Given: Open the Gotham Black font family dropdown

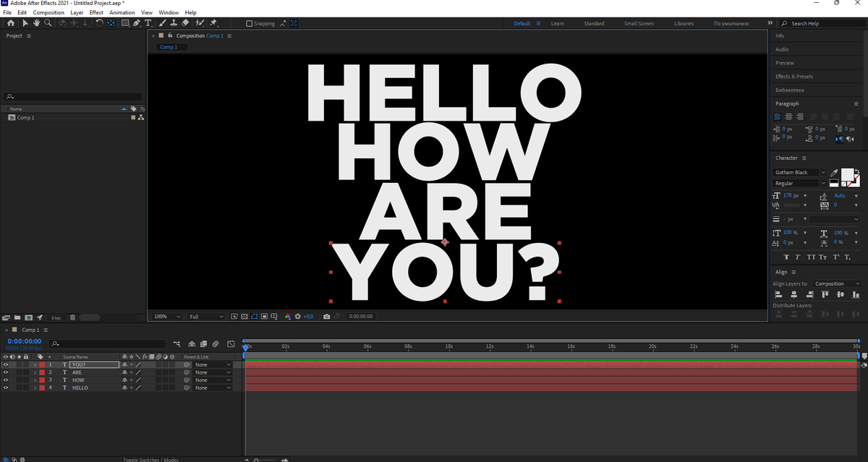Looking at the screenshot, I should (800, 173).
